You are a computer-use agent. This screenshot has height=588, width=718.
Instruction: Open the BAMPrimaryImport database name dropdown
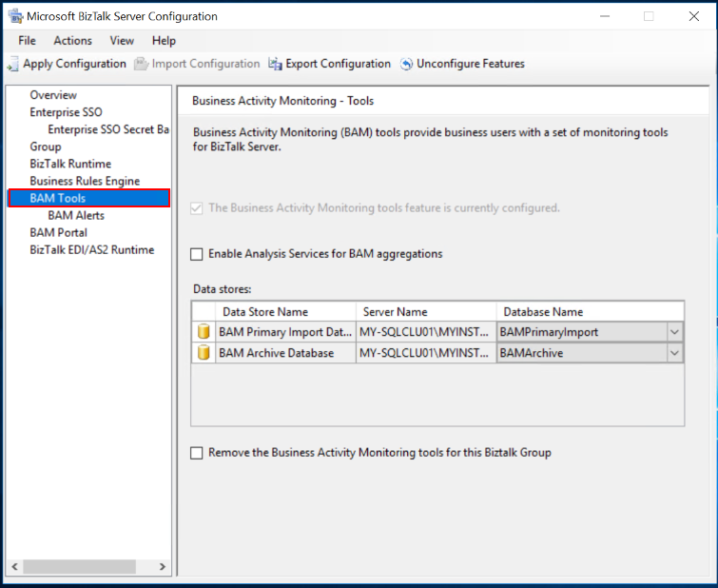pyautogui.click(x=674, y=332)
